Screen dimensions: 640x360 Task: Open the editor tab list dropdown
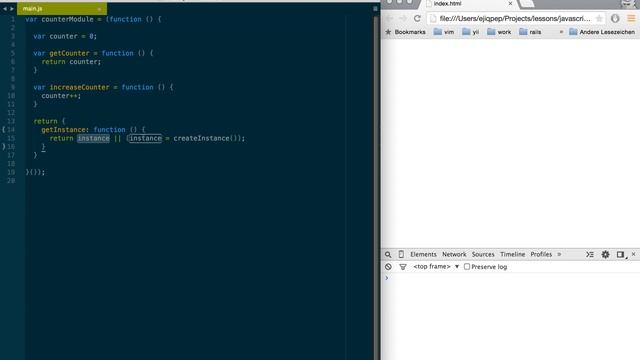[375, 9]
